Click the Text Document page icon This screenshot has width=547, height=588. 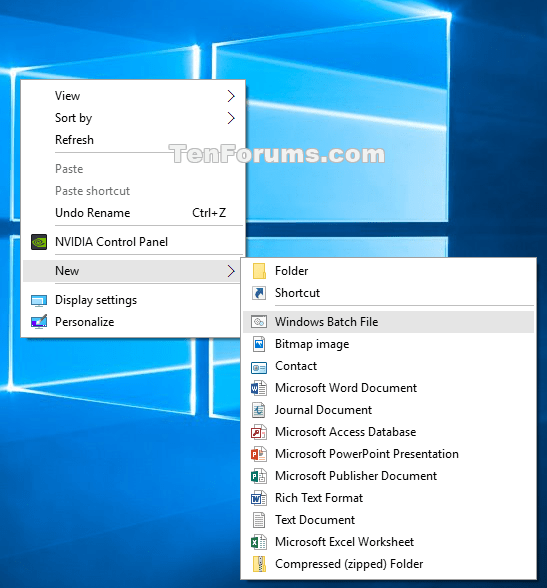[259, 520]
